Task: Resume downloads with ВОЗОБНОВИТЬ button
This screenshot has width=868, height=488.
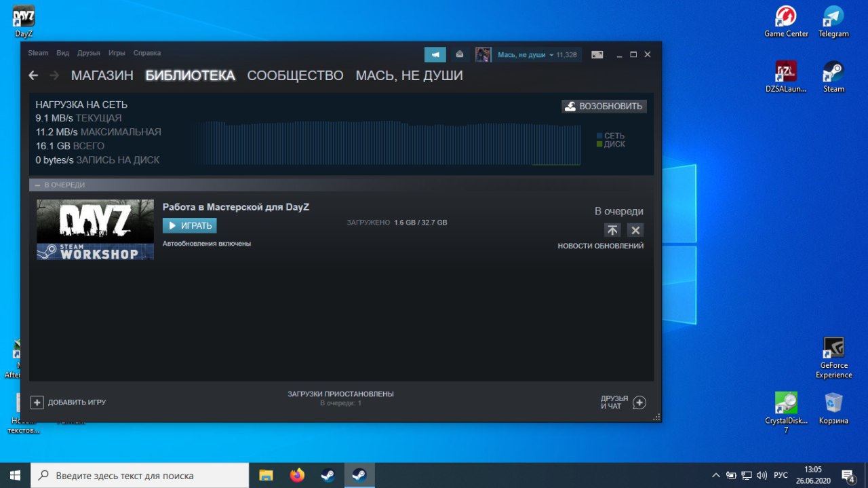Action: click(x=604, y=107)
